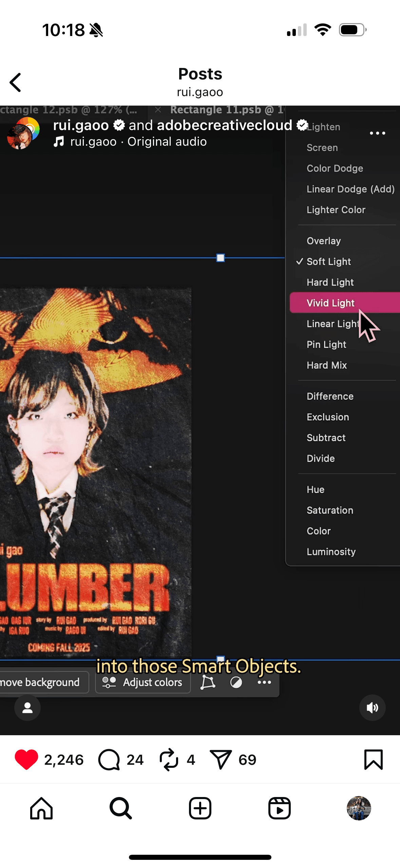
Task: Toggle the video sound speaker icon
Action: [x=372, y=708]
